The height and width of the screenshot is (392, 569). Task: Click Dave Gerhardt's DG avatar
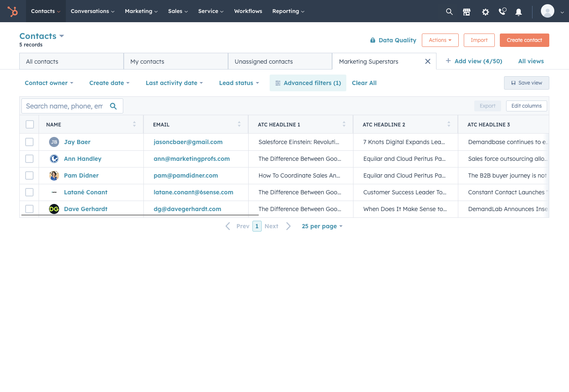click(54, 209)
